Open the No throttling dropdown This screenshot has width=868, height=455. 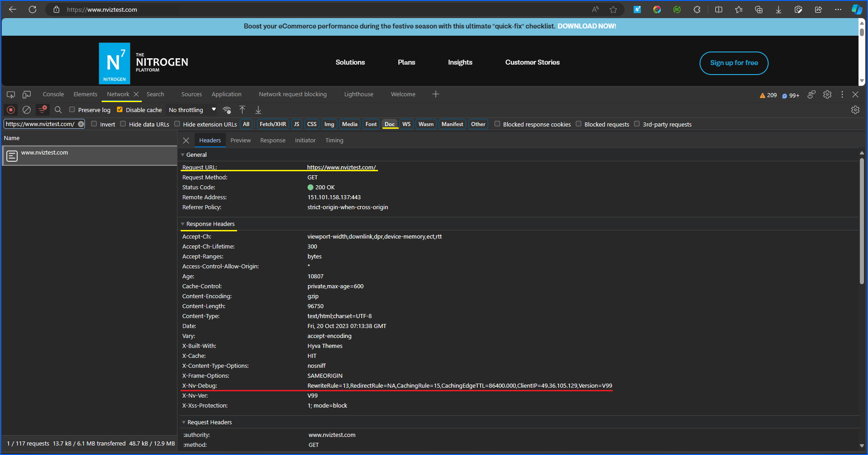(190, 109)
